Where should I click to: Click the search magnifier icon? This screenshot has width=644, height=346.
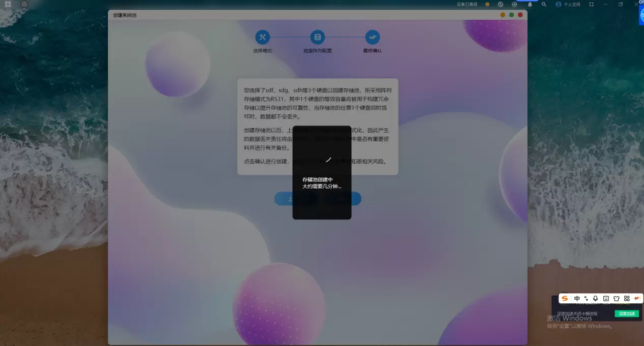point(544,4)
